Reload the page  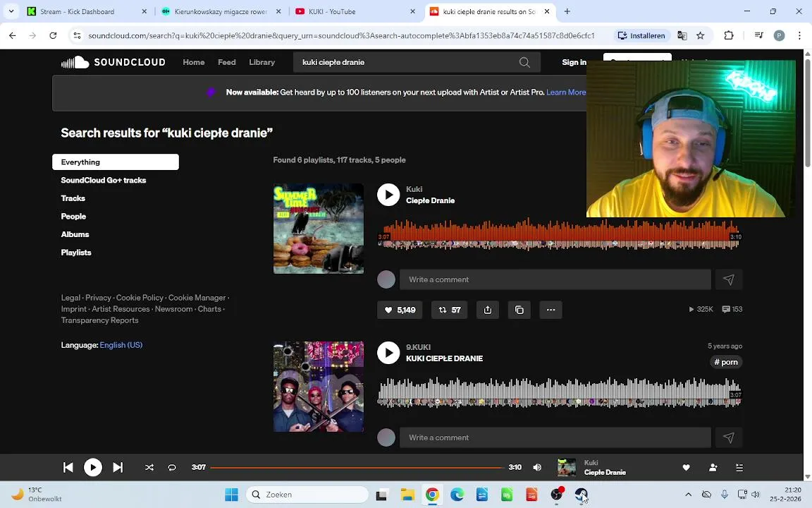[x=53, y=36]
